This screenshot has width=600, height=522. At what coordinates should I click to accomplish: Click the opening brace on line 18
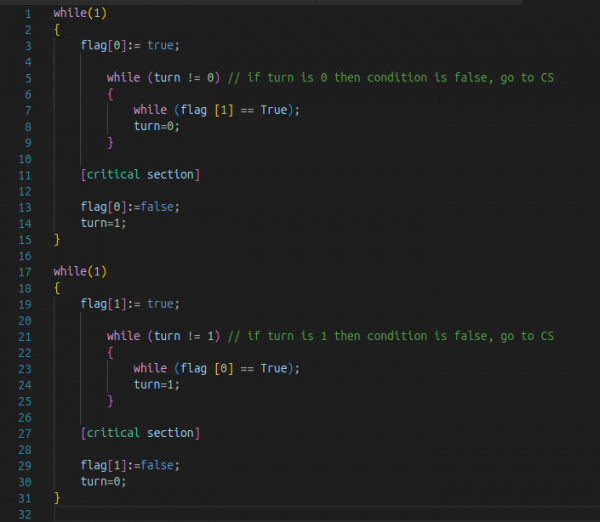pyautogui.click(x=57, y=288)
